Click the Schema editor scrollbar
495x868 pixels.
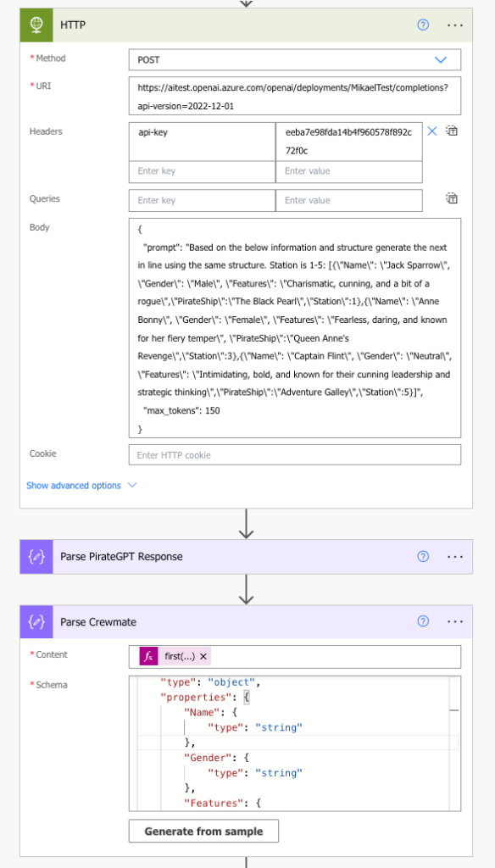454,743
